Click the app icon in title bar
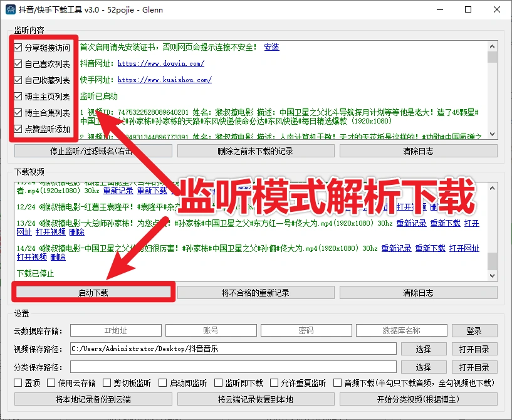Screen dimensions: 512x420 click(x=9, y=9)
